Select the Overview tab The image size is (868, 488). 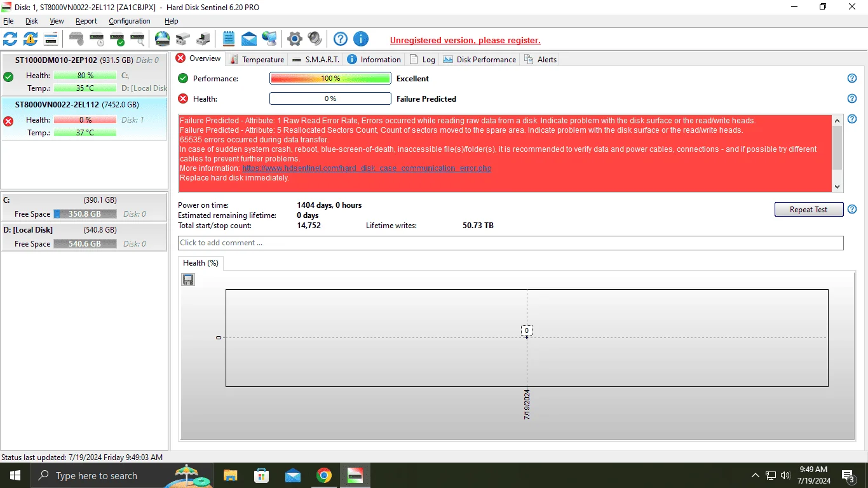click(199, 58)
